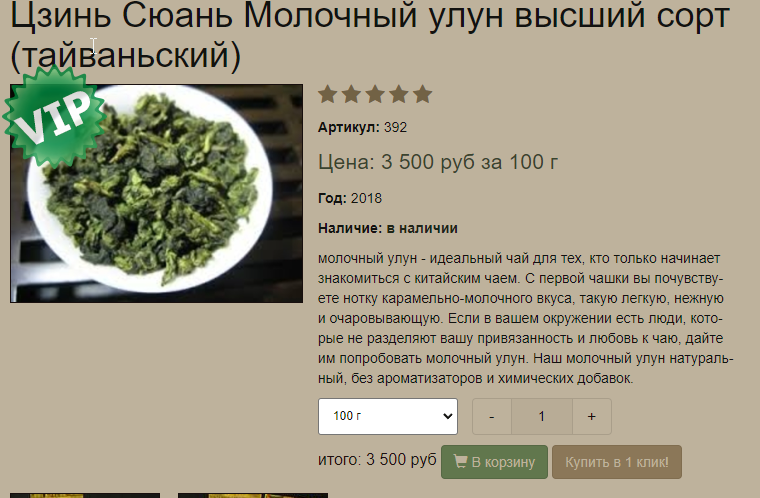Open the first thumbnail below the photo

(85, 496)
